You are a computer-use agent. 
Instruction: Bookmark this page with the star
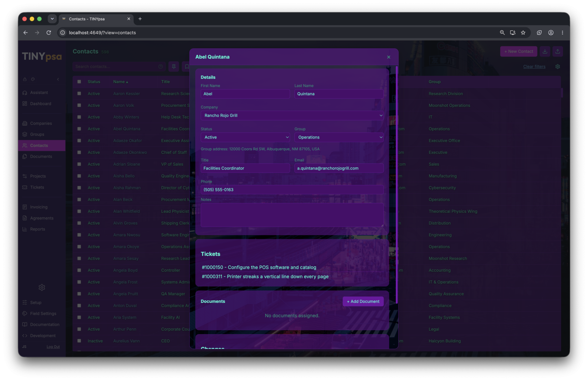click(523, 33)
